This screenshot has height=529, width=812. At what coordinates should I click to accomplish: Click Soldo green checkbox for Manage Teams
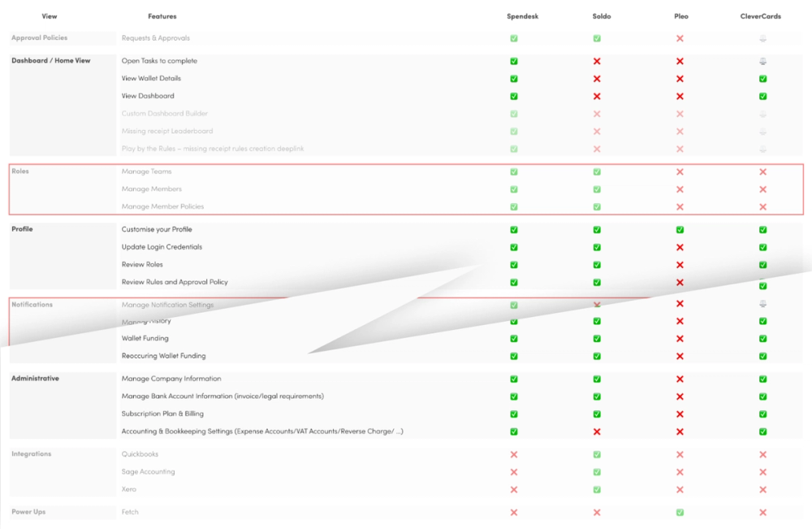click(597, 172)
